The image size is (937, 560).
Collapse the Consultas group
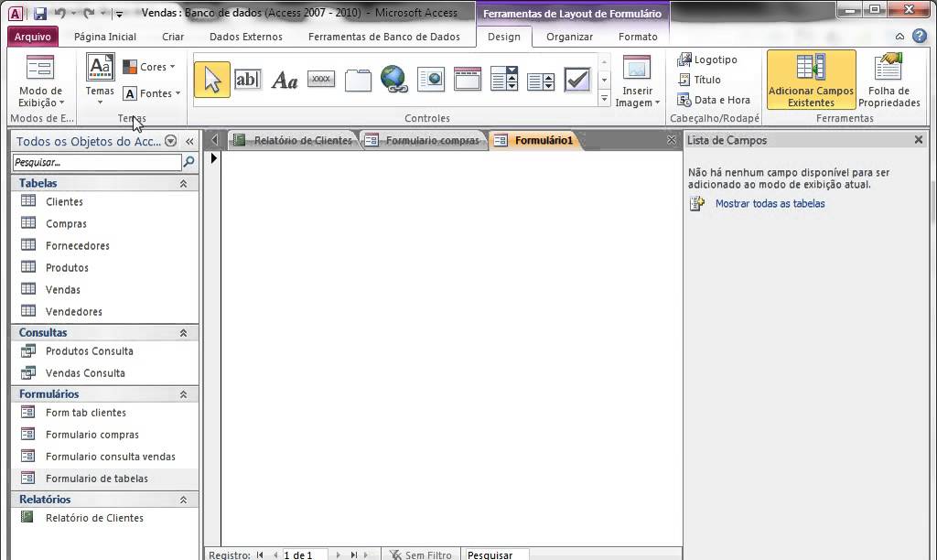[183, 333]
